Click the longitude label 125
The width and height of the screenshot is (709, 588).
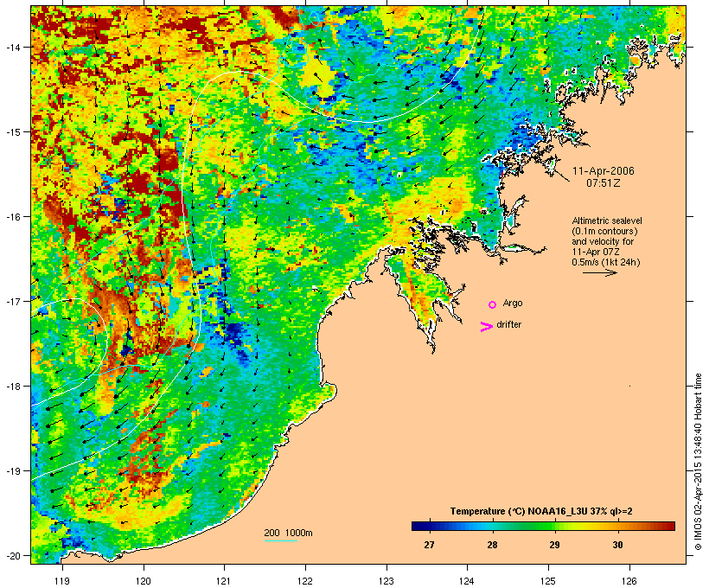pos(548,581)
